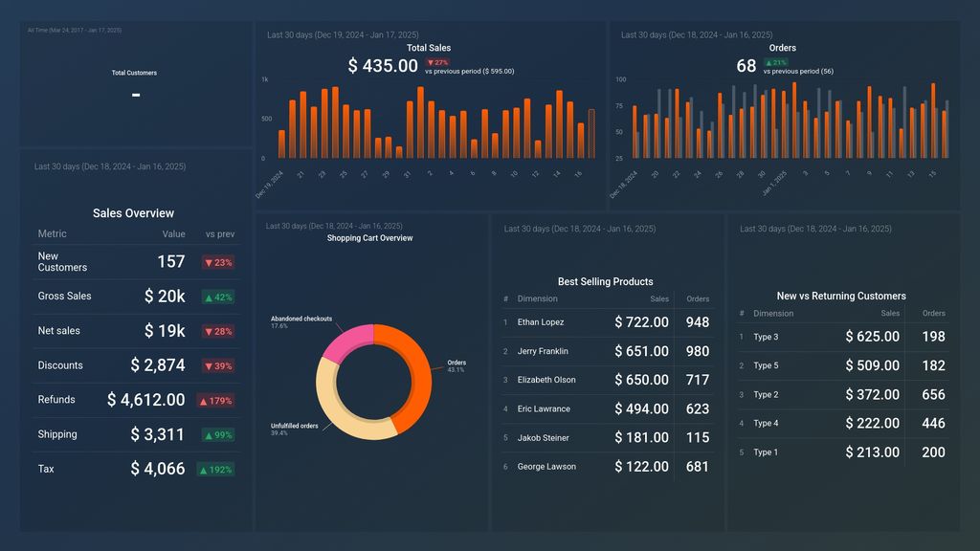Select the pink Abandoned checkouts donut segment
The height and width of the screenshot is (551, 980).
click(x=348, y=342)
